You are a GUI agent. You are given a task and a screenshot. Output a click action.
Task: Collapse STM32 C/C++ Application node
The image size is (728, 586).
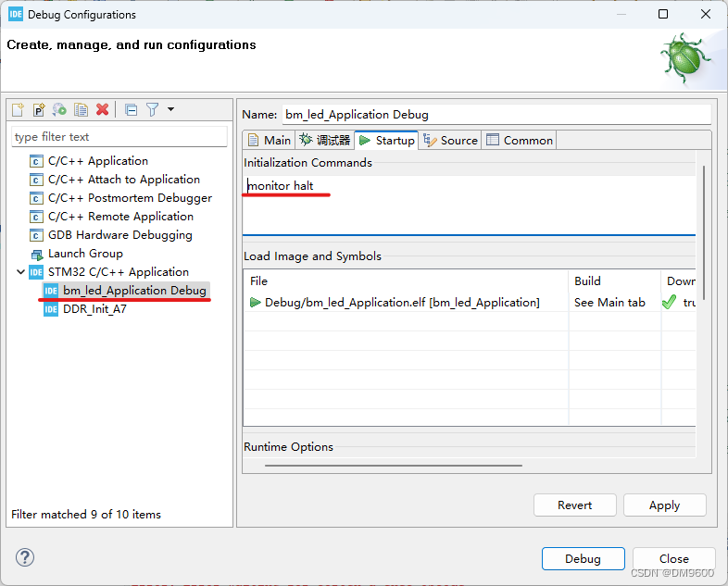pyautogui.click(x=21, y=272)
